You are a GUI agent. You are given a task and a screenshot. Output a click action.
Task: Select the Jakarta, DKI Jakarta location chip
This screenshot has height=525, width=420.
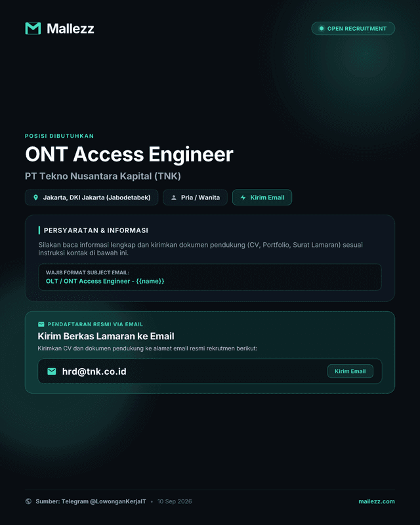pos(91,198)
